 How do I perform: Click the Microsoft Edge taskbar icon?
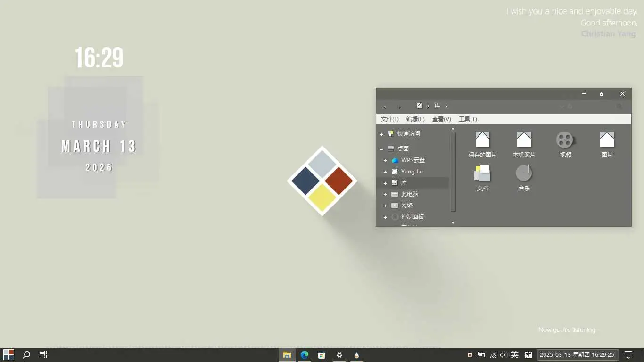point(305,355)
